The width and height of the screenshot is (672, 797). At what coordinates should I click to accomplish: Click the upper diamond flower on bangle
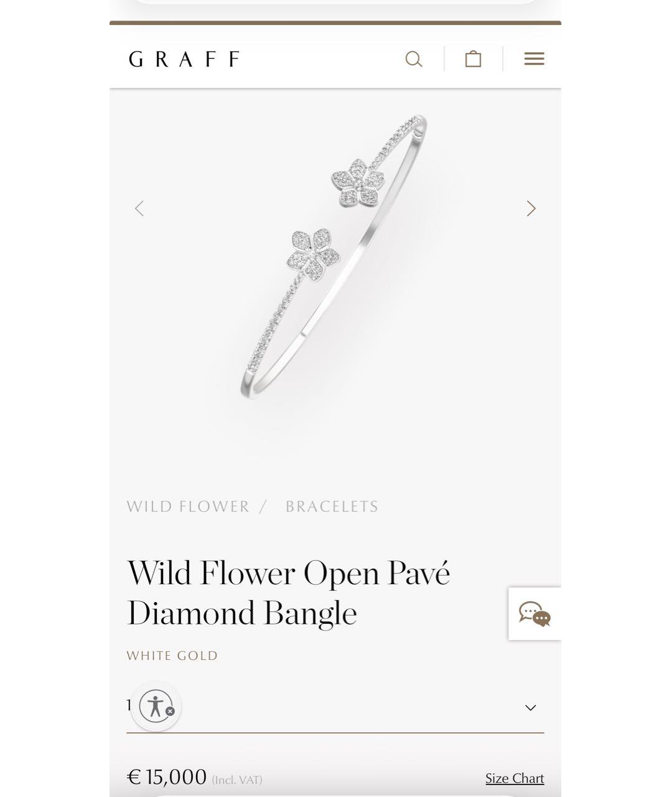tap(360, 183)
